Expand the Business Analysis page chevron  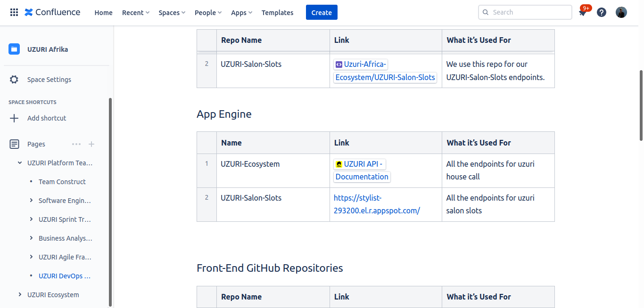coord(31,238)
